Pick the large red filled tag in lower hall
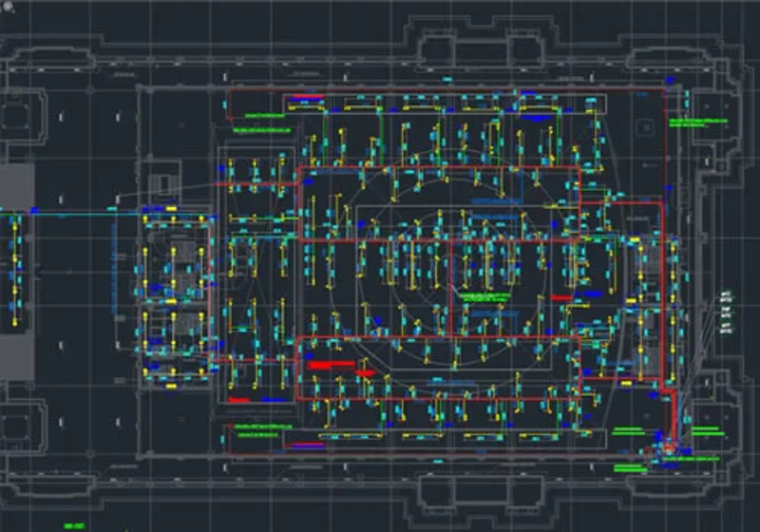 (x=331, y=365)
